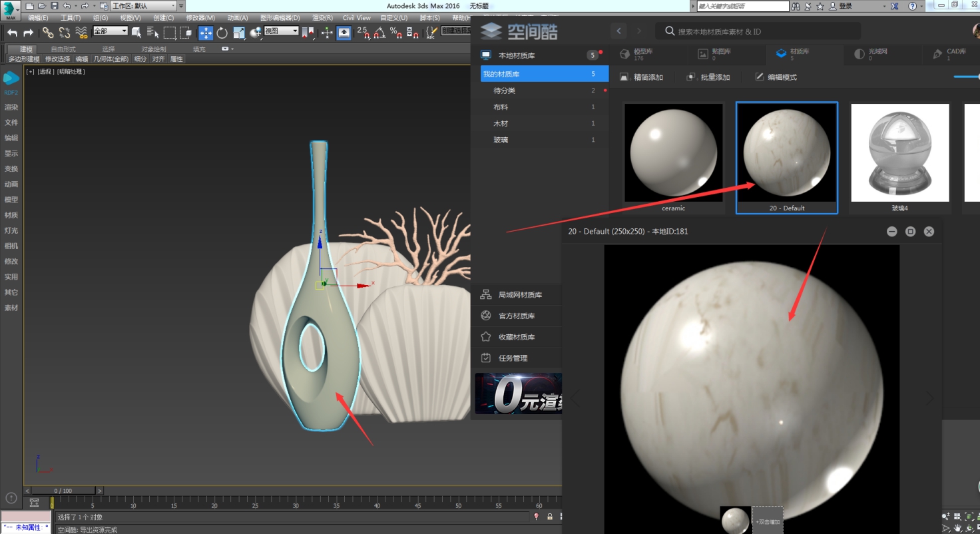Go back using the 空间酷 navigation arrow

click(x=619, y=31)
